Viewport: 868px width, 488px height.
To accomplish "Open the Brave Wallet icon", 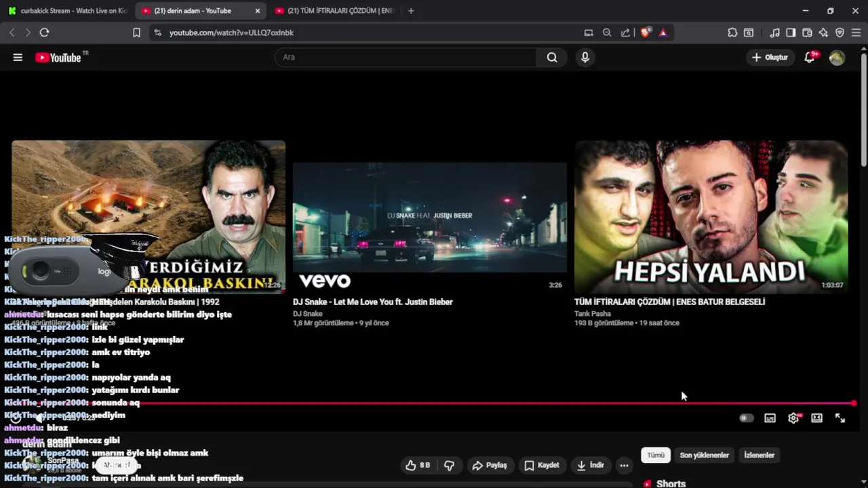I will pos(807,33).
